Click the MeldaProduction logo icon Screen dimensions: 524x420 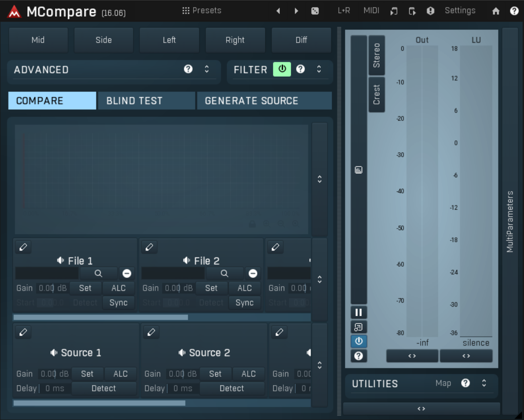pos(14,12)
